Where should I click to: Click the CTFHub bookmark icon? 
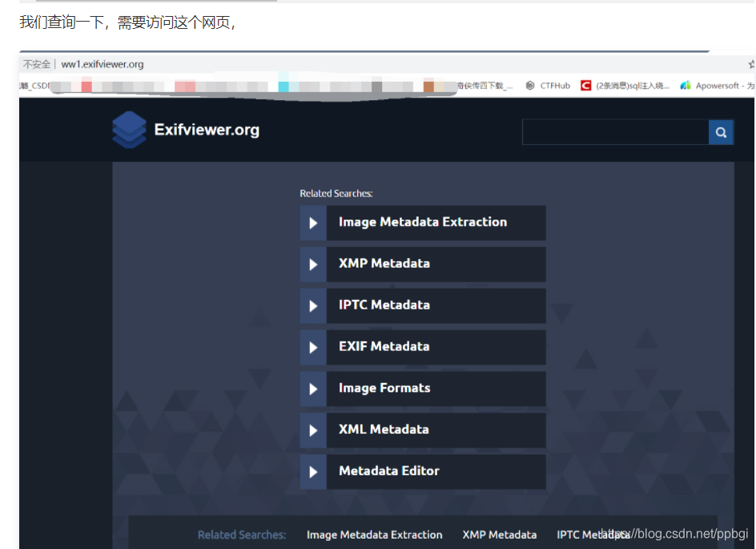(x=530, y=86)
